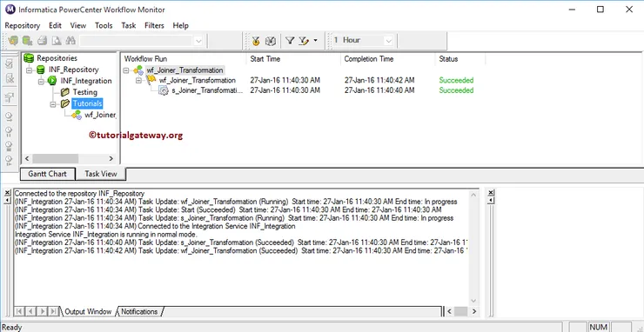This screenshot has width=644, height=332.
Task: Click the clock with right arrow sidebar icon
Action: click(x=9, y=116)
